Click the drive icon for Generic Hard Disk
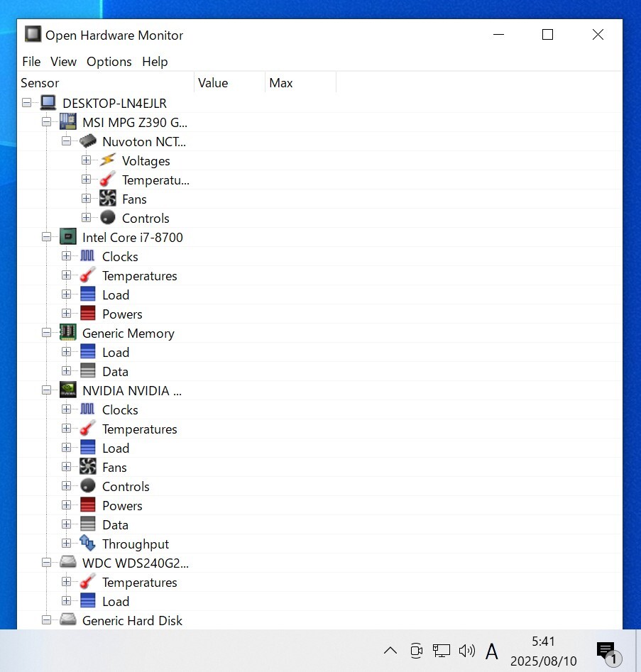 [x=67, y=619]
